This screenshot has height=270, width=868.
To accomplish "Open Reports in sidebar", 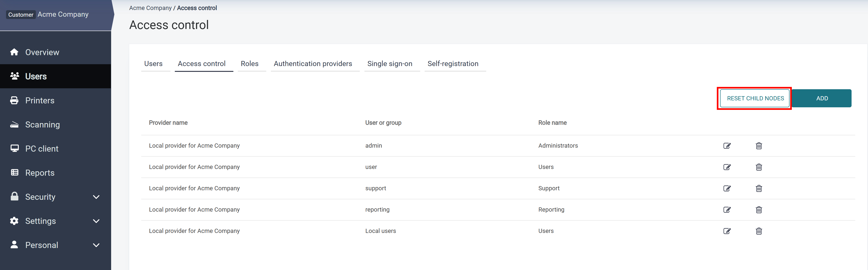I will pos(40,173).
